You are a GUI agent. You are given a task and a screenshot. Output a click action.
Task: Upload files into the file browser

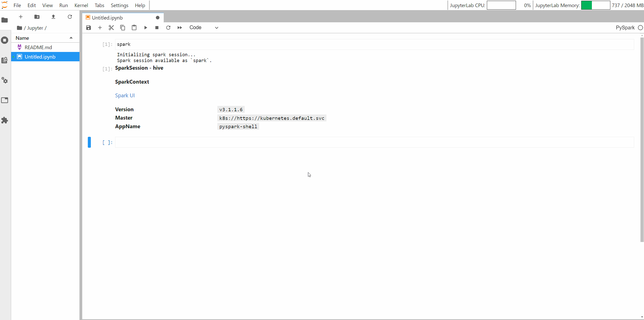(53, 17)
